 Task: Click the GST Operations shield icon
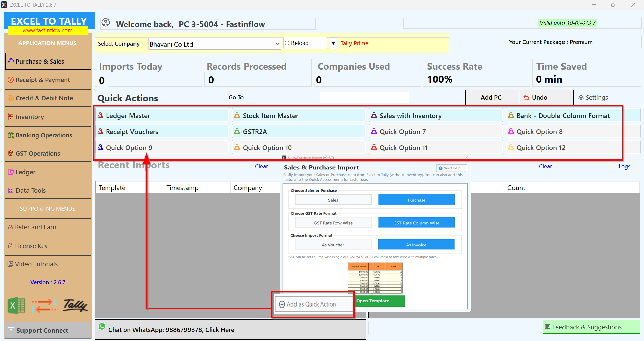click(11, 153)
